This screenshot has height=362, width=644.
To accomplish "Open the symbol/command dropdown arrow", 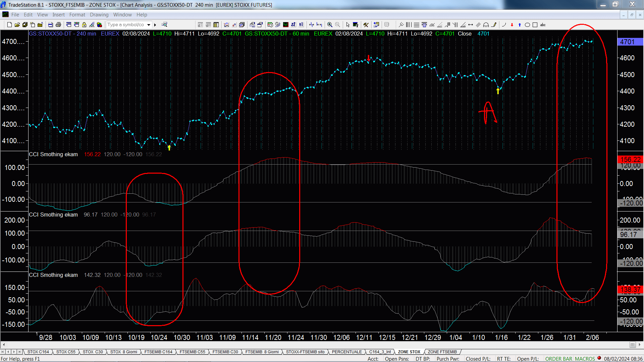I will pos(149,24).
